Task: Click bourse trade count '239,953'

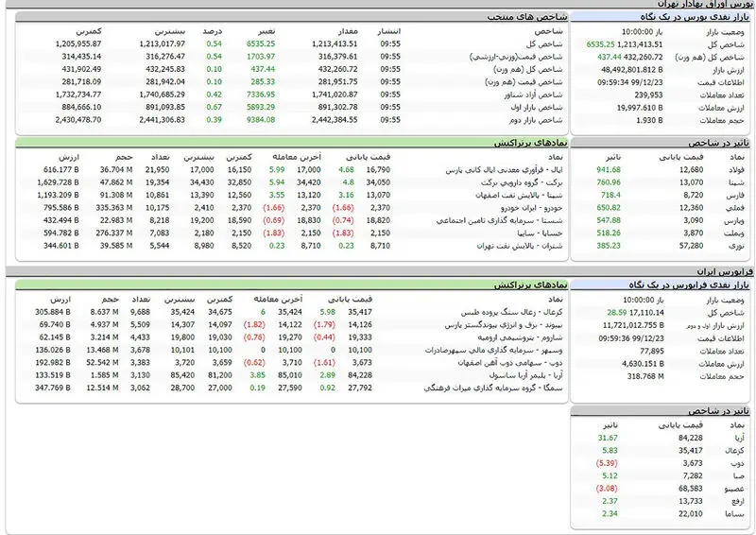Action: coord(648,95)
